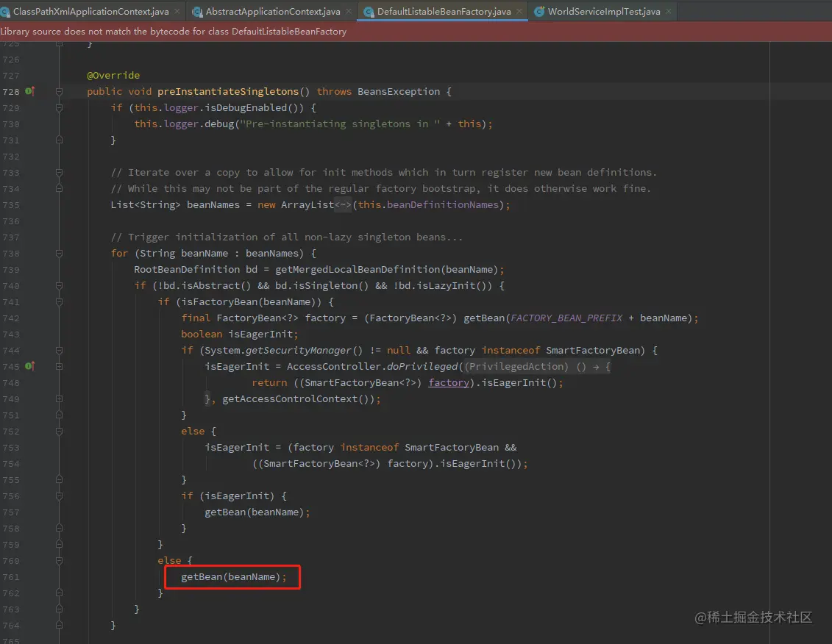This screenshot has width=832, height=644.
Task: Click the class icon on AbstractApplicationContext.java tab
Action: (197, 12)
